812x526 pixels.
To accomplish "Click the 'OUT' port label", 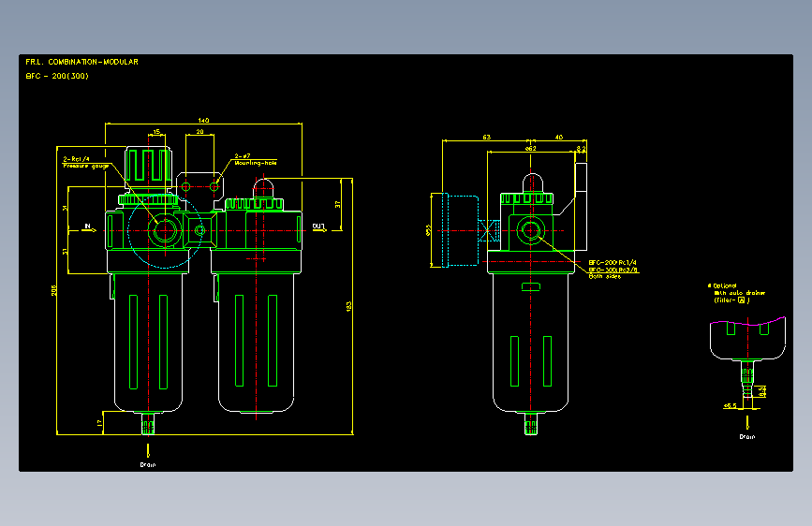I will coord(318,226).
